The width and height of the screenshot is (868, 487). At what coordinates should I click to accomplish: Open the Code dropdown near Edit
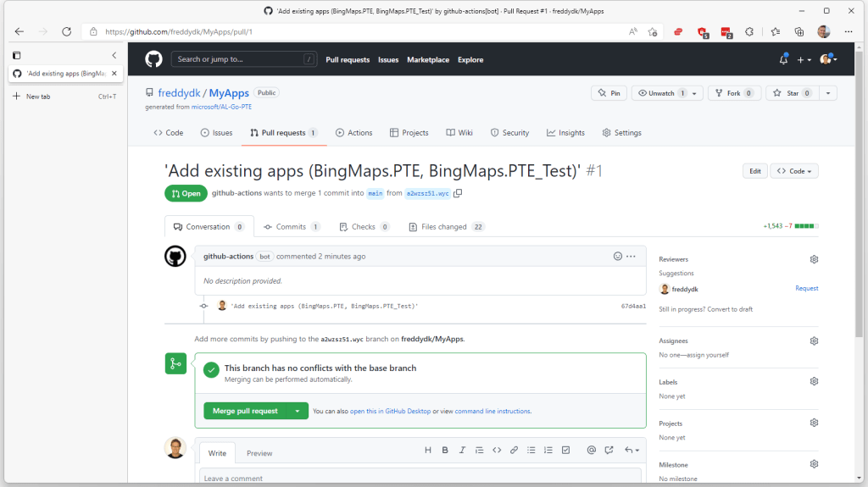point(793,171)
